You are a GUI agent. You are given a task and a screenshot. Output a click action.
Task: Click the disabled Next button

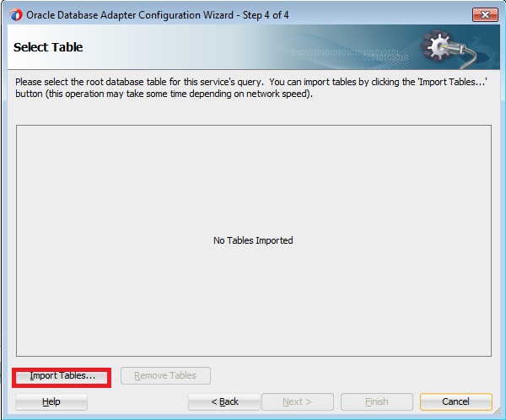click(x=297, y=402)
